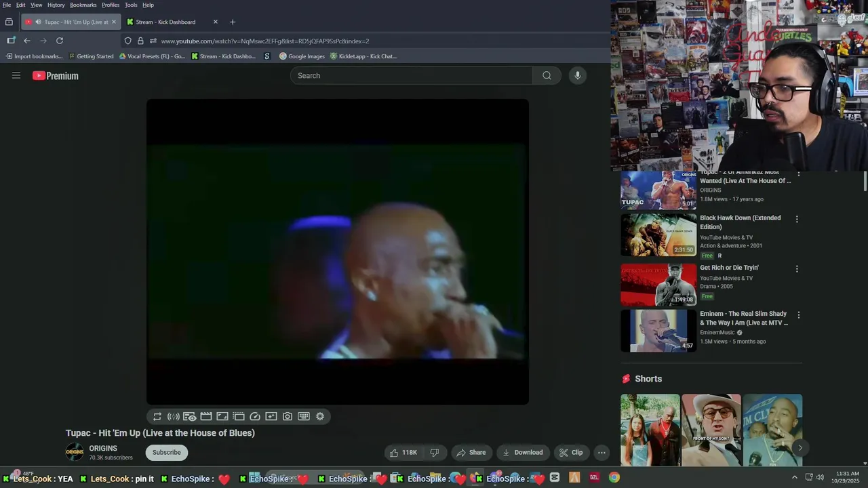Viewport: 868px width, 488px height.
Task: Open the Edit menu
Action: click(x=21, y=5)
